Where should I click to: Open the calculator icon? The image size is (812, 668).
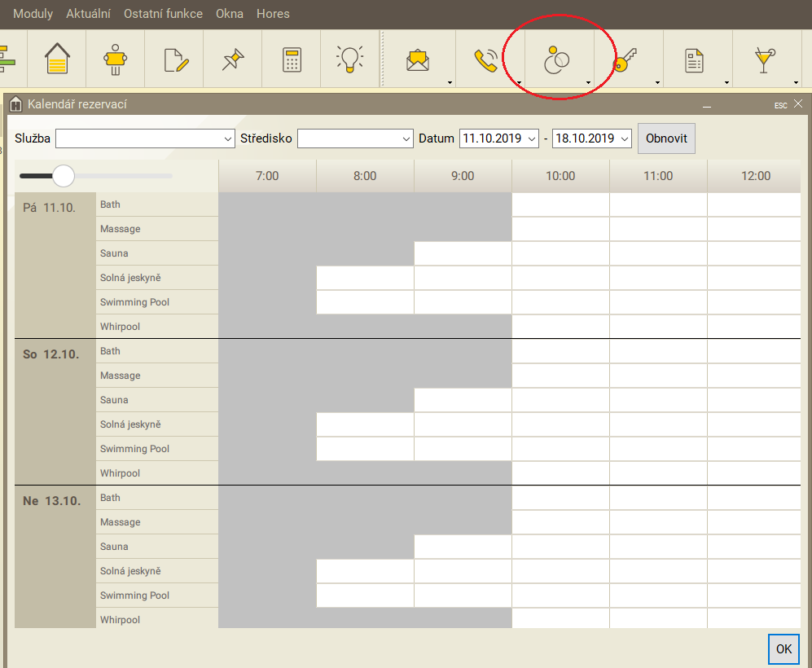(292, 59)
